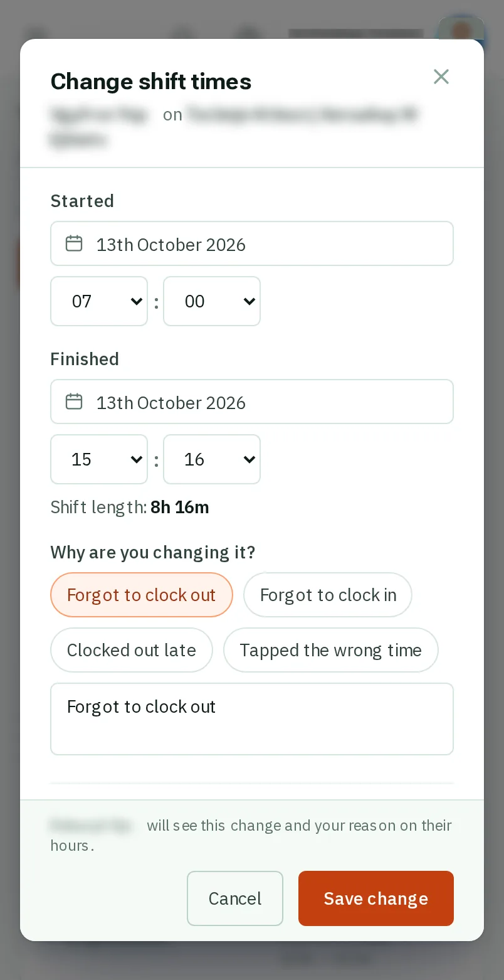Save change to shift times
The width and height of the screenshot is (504, 980).
coord(376,898)
